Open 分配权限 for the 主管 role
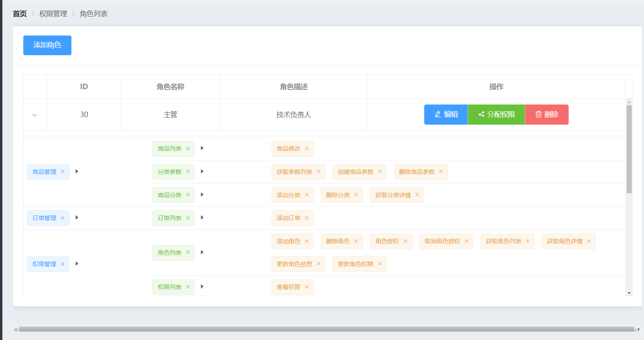 click(x=496, y=114)
